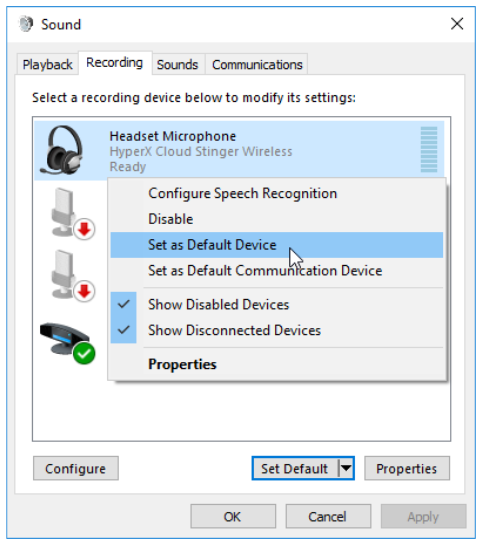This screenshot has width=482, height=544.
Task: Choose Set as Default Device menu item
Action: tap(277, 245)
